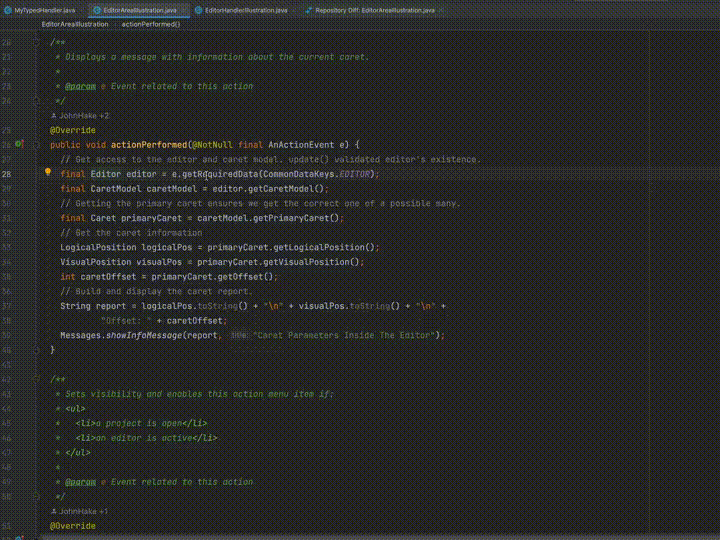
Task: Click the AnActionEvent parameter type
Action: pos(301,145)
